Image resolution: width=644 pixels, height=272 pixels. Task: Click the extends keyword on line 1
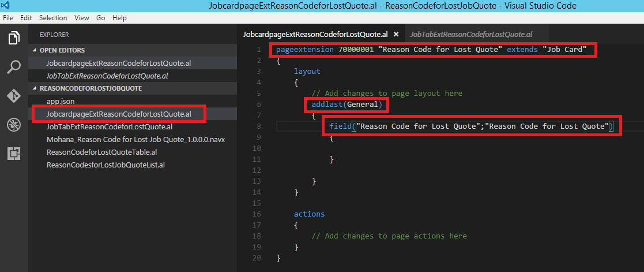[x=522, y=50]
